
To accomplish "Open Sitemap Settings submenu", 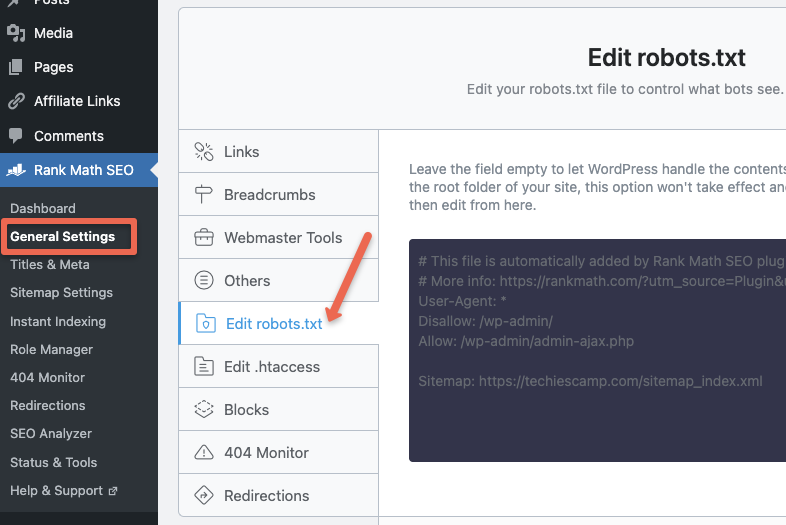I will pos(61,292).
